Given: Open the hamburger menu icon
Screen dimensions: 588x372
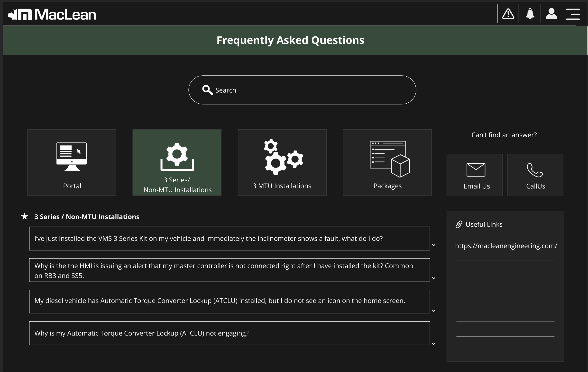Looking at the screenshot, I should 573,14.
